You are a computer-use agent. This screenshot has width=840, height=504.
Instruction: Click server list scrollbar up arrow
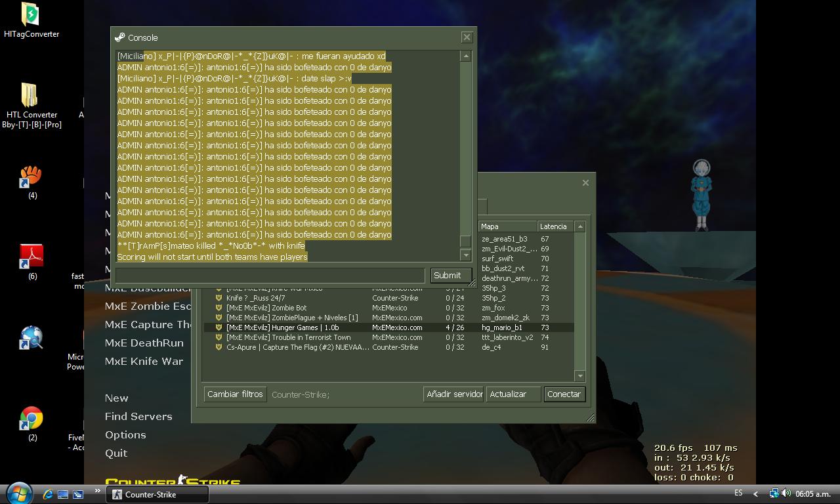click(x=579, y=226)
